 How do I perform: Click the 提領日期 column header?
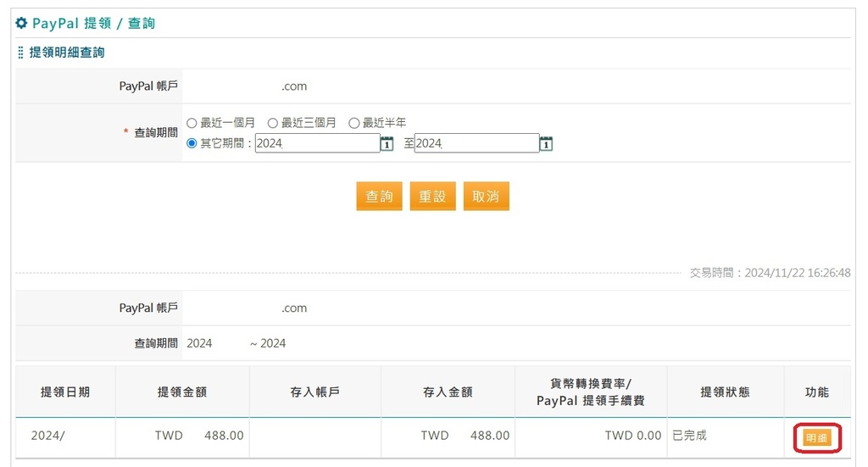pos(65,392)
